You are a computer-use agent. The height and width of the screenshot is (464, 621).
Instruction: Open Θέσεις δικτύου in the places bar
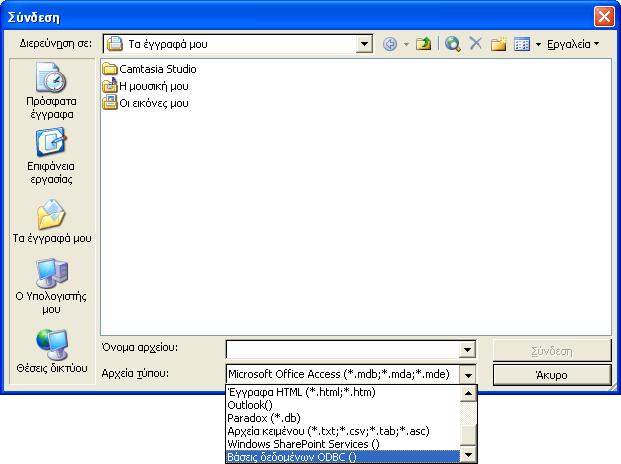tap(52, 351)
